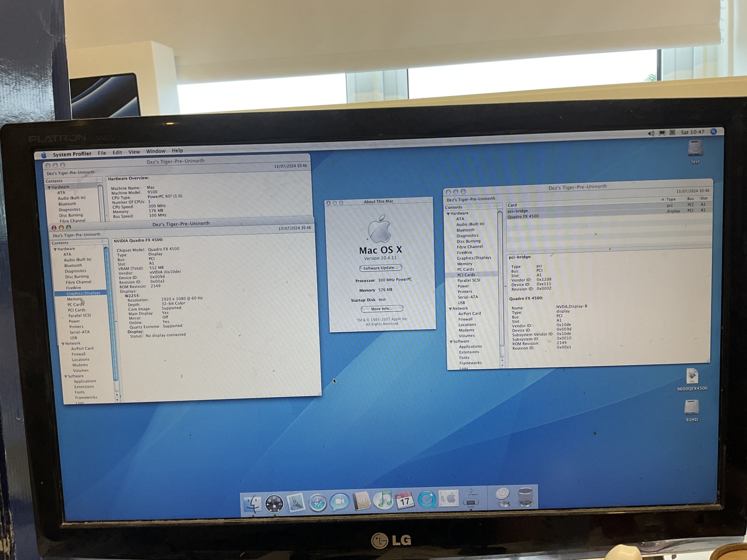This screenshot has width=747, height=560.
Task: Open Safari compass icon in dock
Action: click(x=318, y=503)
